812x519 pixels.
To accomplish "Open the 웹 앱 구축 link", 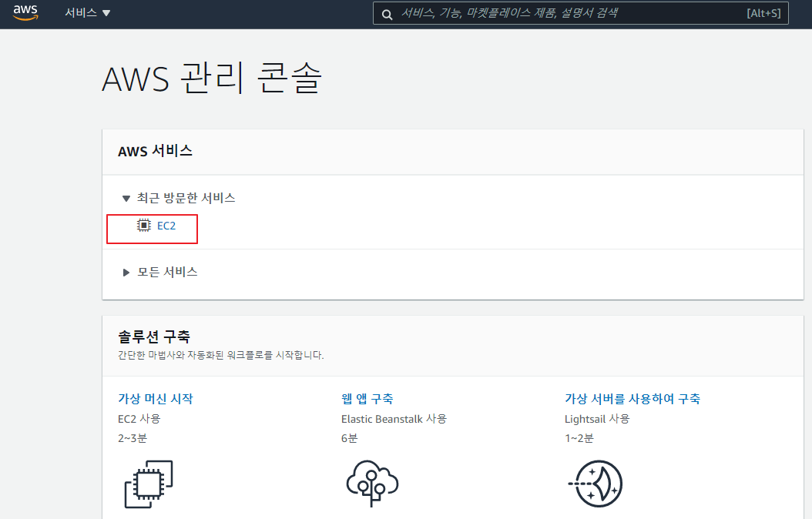I will coord(367,399).
